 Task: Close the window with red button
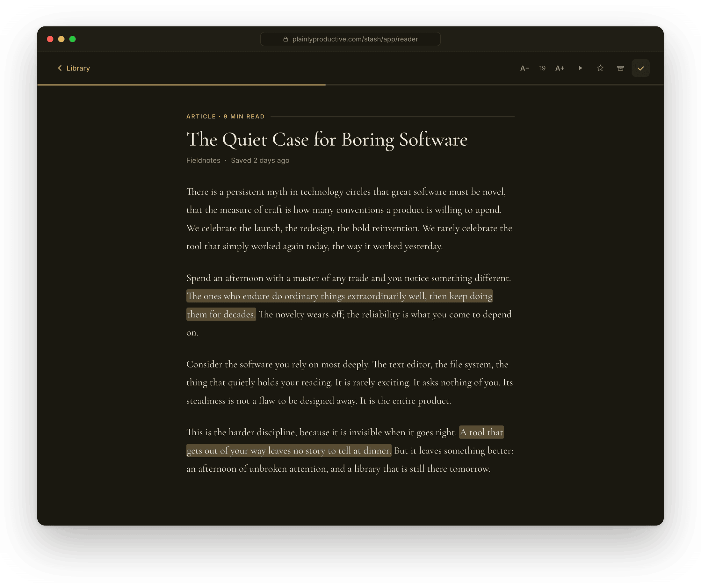[50, 39]
